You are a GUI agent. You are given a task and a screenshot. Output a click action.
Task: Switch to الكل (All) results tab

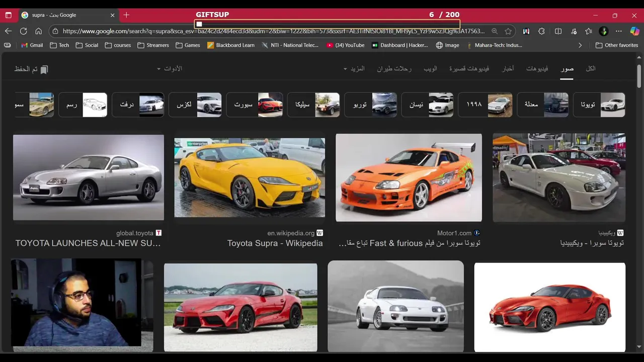coord(591,68)
